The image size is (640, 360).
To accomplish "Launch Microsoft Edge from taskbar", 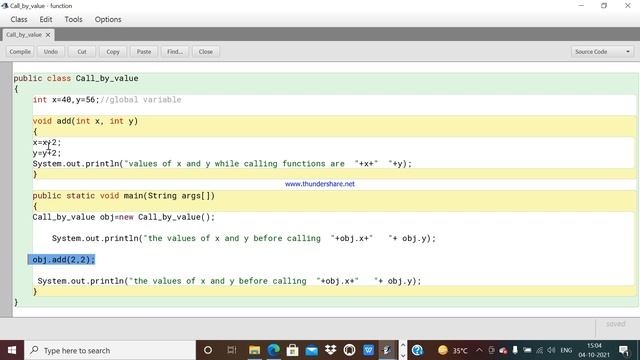I will 273,350.
